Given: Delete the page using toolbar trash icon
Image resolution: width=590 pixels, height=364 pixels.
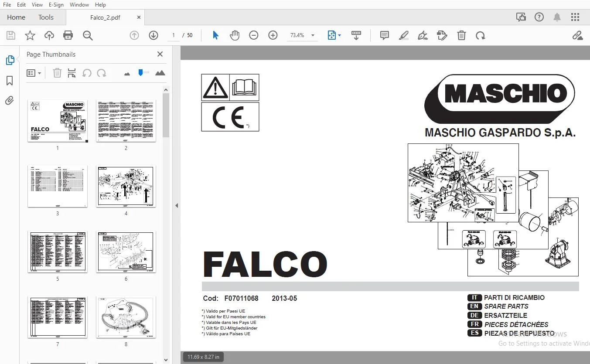Looking at the screenshot, I should [x=461, y=35].
